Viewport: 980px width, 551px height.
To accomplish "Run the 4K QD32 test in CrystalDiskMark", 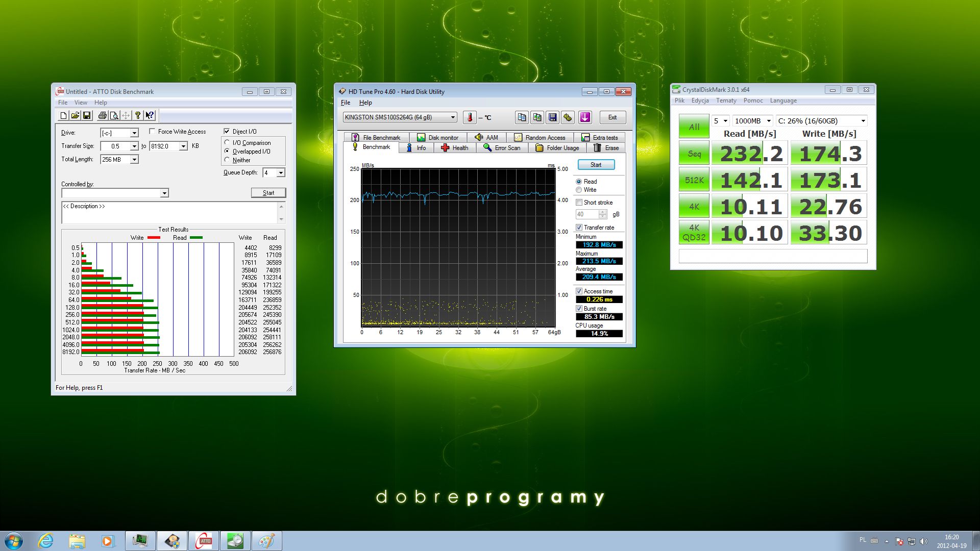I will [x=694, y=233].
